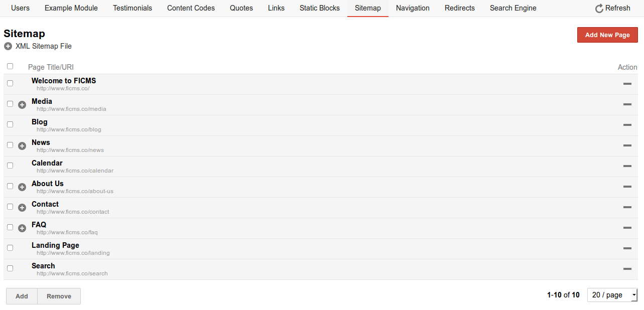
Task: Click the action dash icon for Landing Page
Action: 627,248
